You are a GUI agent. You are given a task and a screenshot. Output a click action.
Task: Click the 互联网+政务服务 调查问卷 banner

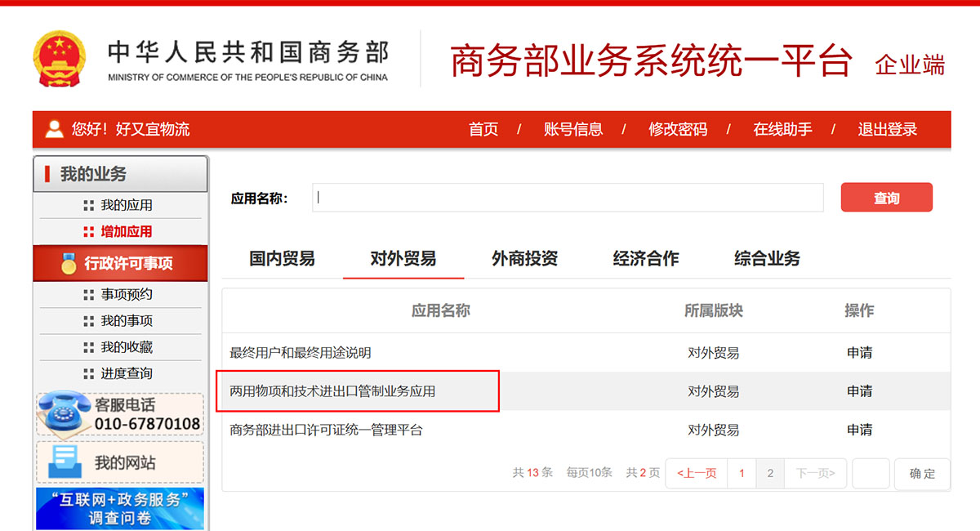[120, 508]
